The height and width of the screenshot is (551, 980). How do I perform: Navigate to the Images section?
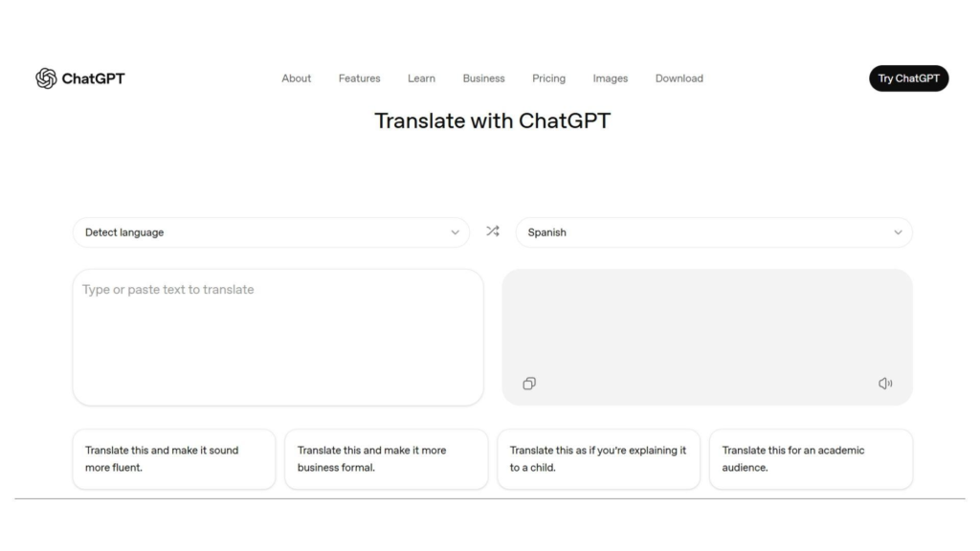point(610,78)
